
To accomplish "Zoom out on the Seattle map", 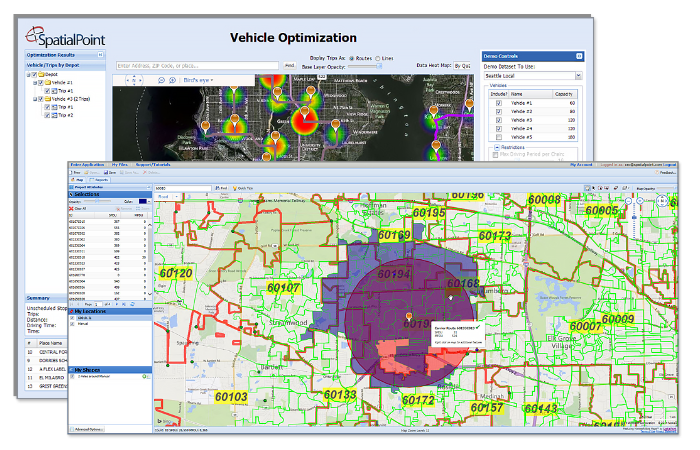I will click(x=162, y=80).
